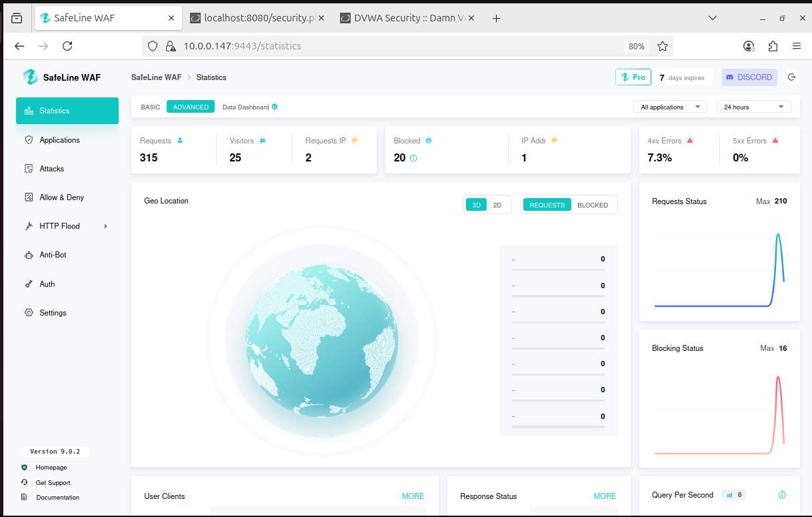Switch to the ADVANCED statistics view
This screenshot has height=517, width=812.
pyautogui.click(x=191, y=107)
